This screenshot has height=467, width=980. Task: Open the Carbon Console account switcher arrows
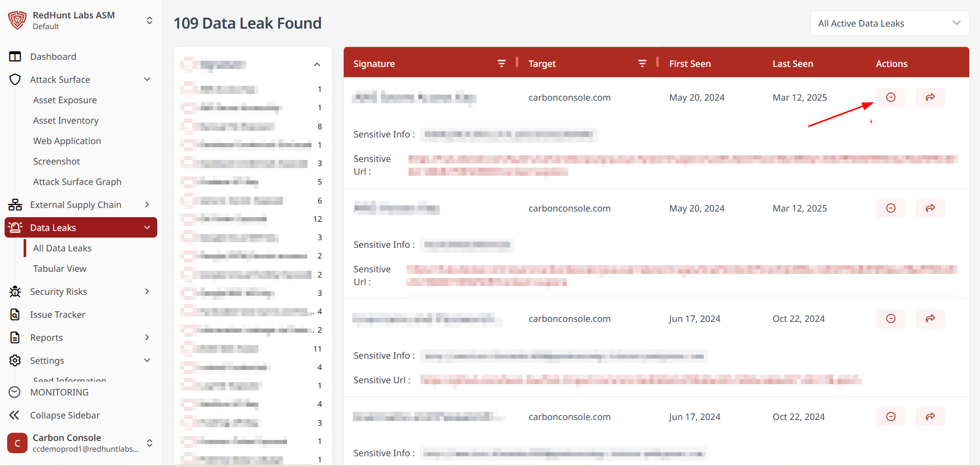click(x=150, y=443)
